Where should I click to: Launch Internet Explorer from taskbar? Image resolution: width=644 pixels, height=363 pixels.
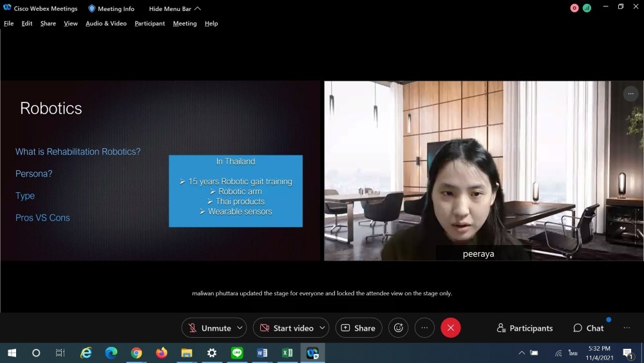[x=86, y=353]
